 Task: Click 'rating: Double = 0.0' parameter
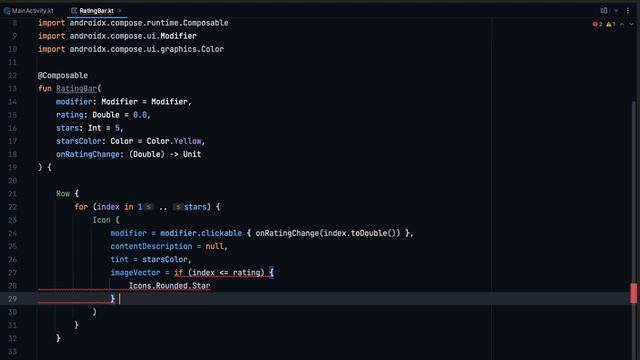pos(101,115)
